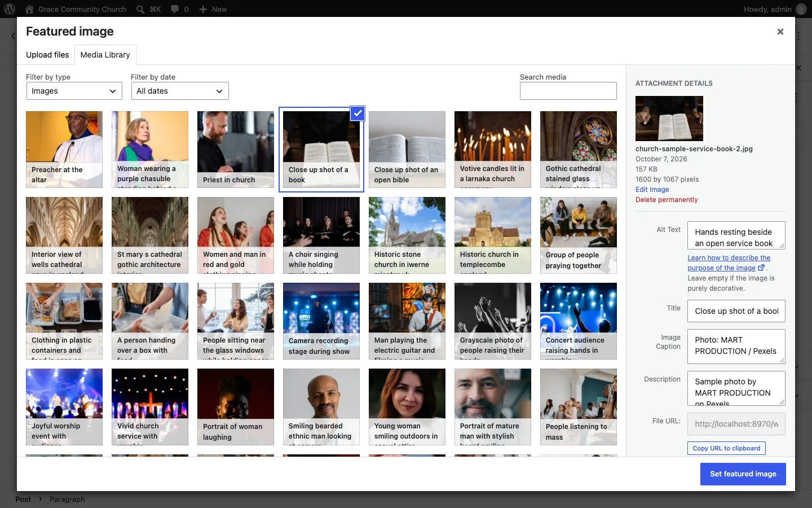Select the Votive candles image
The width and height of the screenshot is (812, 508).
[x=493, y=150]
